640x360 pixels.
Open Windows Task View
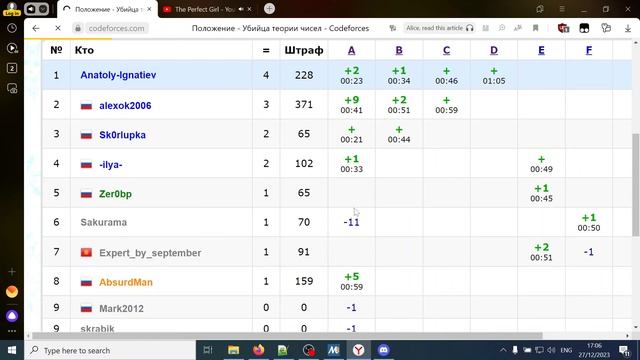click(208, 350)
